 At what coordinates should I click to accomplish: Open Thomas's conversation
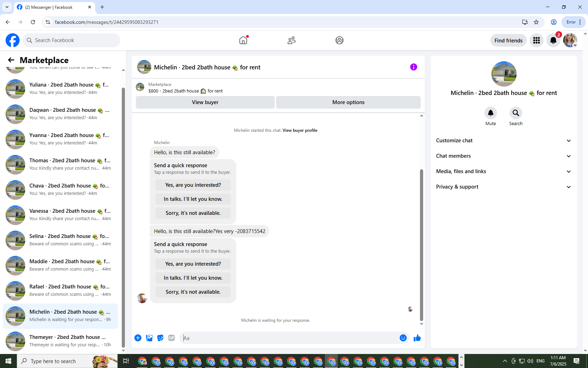click(x=60, y=164)
